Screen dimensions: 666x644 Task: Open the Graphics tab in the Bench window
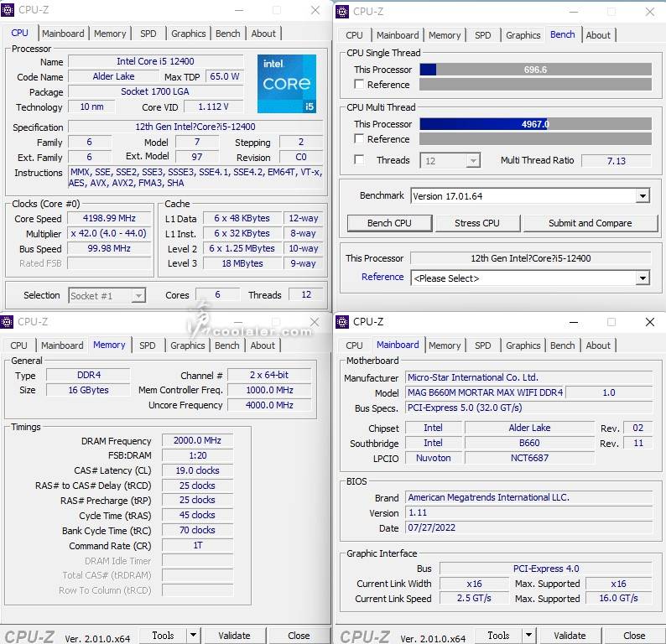tap(523, 35)
